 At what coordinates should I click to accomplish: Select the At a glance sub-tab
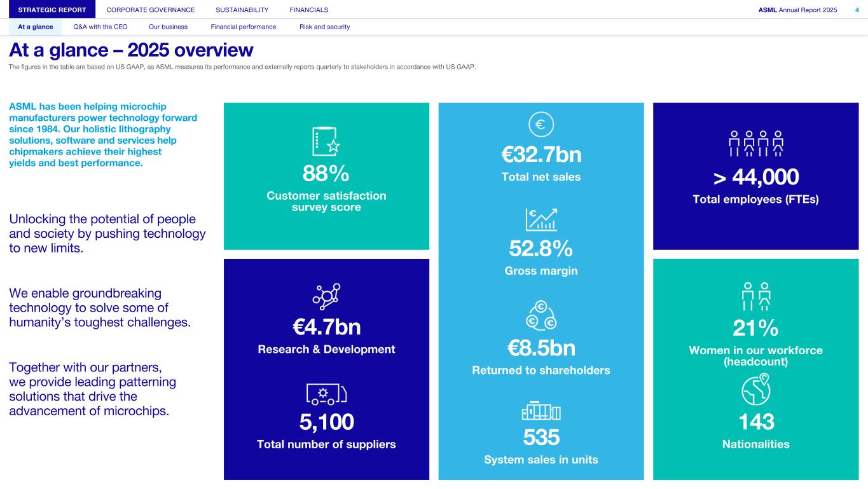tap(36, 27)
